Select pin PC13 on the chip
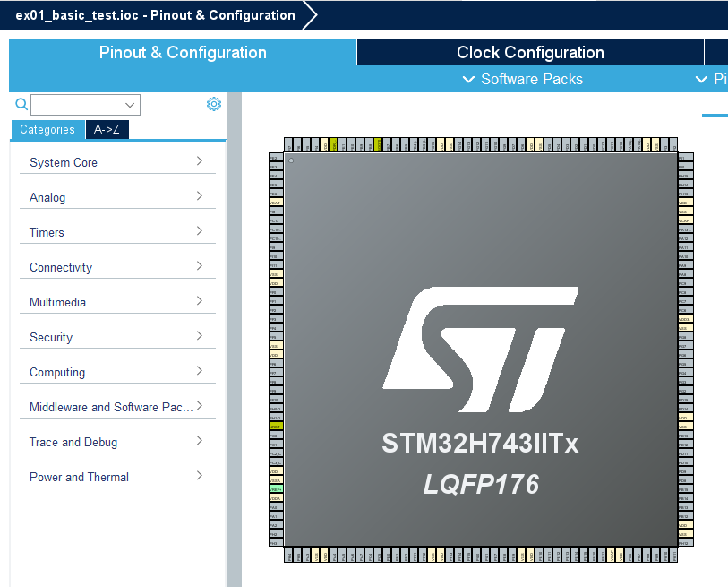 coord(276,220)
